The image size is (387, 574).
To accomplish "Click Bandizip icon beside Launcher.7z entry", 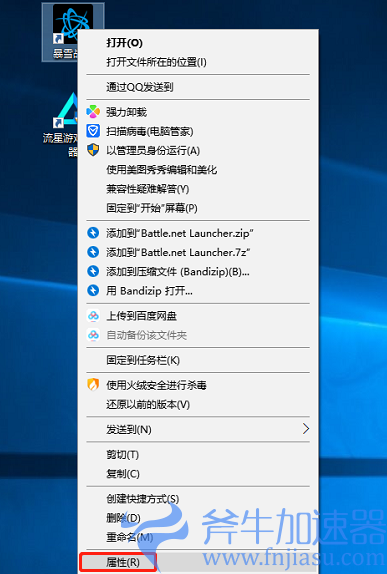I will (93, 252).
